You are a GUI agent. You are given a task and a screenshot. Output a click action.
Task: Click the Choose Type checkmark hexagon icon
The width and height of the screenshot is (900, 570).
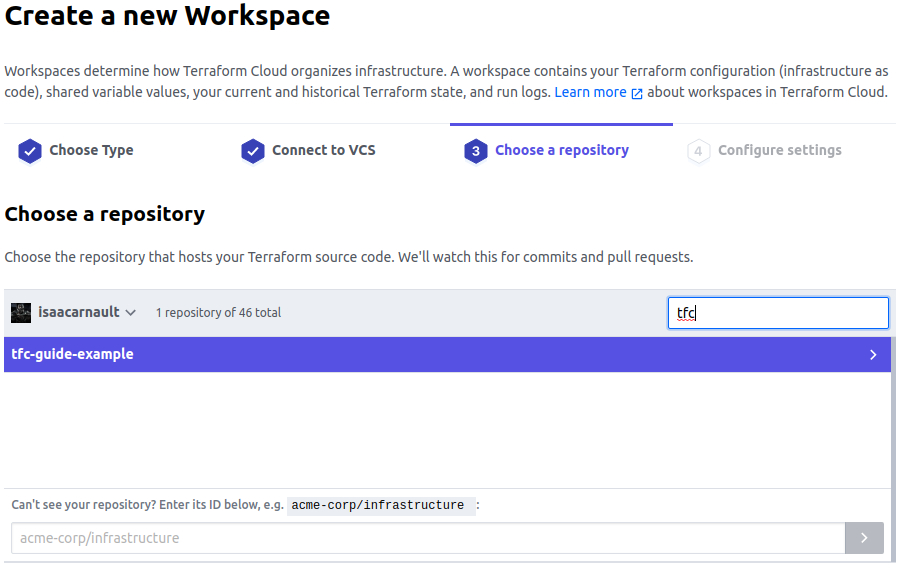(30, 152)
